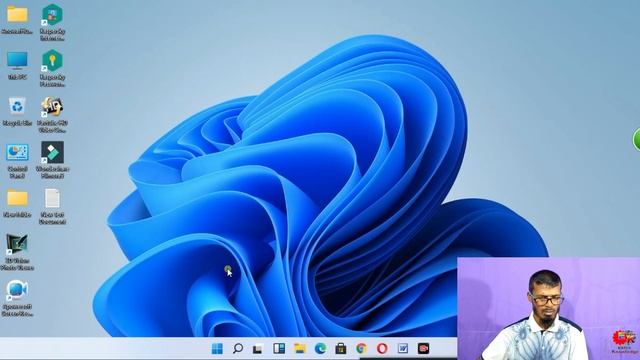Launch Google Chrome from taskbar
This screenshot has height=360, width=640.
click(361, 349)
